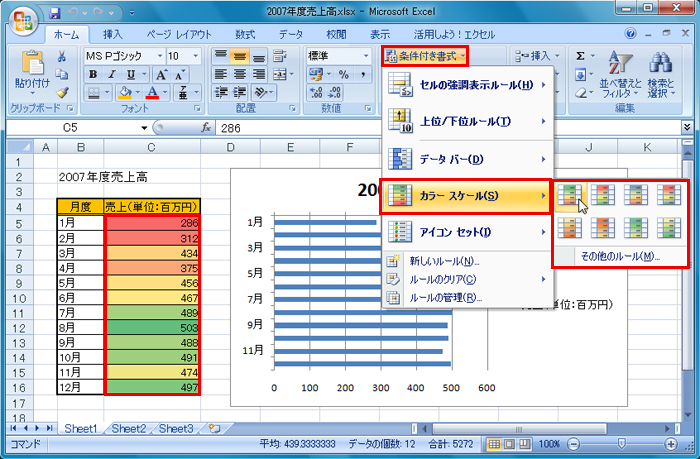This screenshot has width=700, height=459.
Task: Open the number format 標準 dropdown
Action: point(366,56)
